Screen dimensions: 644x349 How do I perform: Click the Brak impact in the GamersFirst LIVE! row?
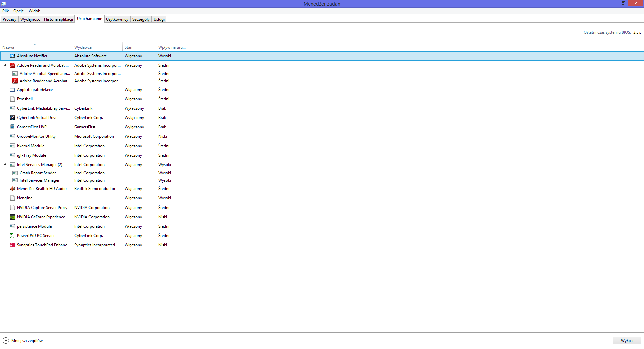(x=162, y=127)
